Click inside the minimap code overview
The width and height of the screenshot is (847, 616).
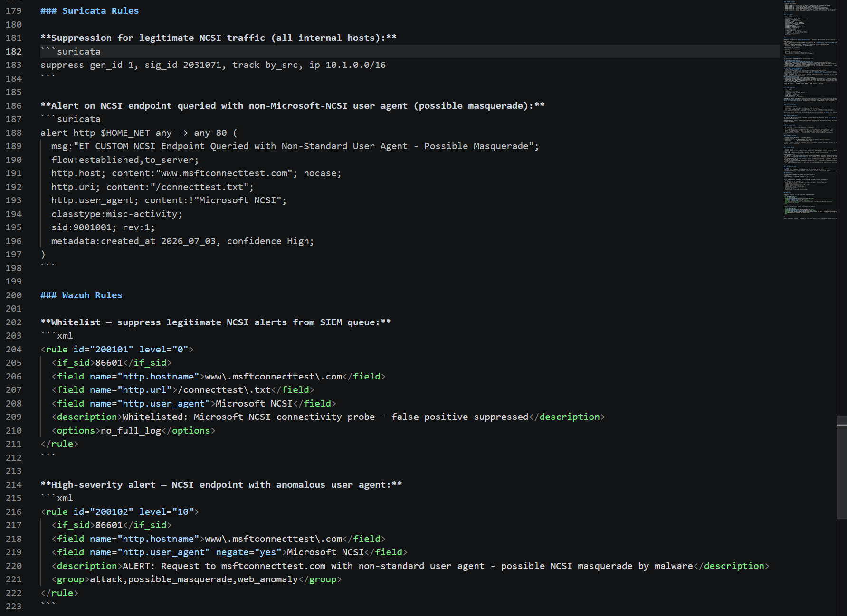tap(810, 110)
